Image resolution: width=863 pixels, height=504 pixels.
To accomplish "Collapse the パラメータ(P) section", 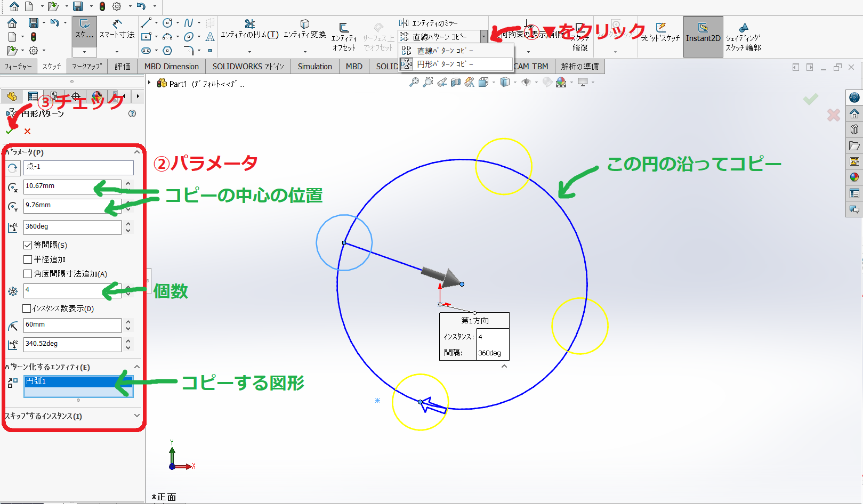I will [137, 152].
